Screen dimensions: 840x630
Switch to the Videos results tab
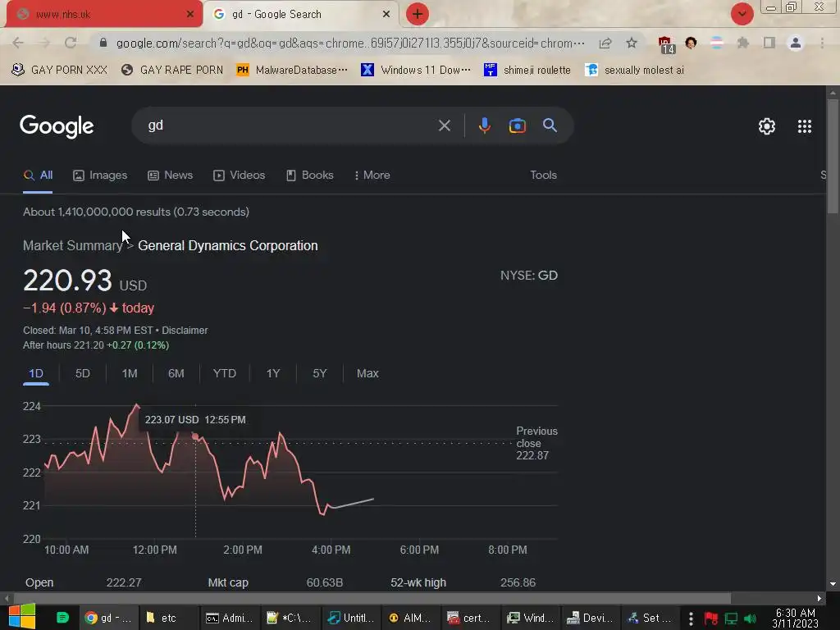tap(239, 176)
